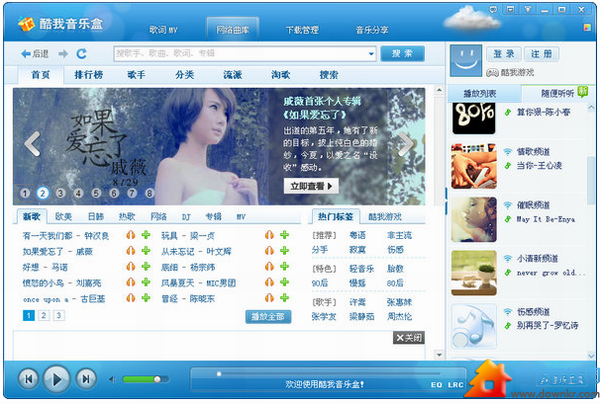The width and height of the screenshot is (600, 404).
Task: Select banner slide number 1
Action: [25, 193]
